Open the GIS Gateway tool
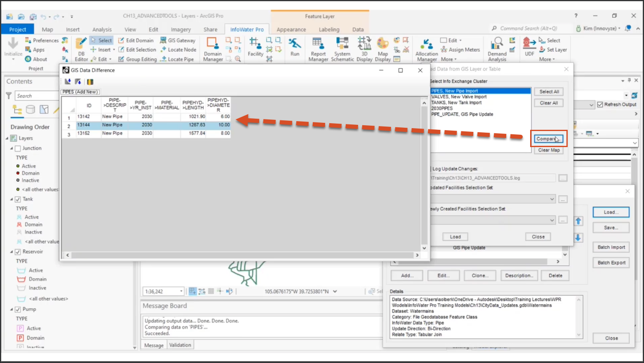This screenshot has width=644, height=363. tap(178, 40)
